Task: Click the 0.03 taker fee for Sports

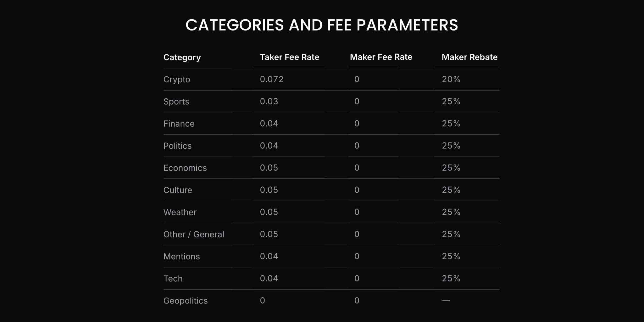Action: (269, 101)
